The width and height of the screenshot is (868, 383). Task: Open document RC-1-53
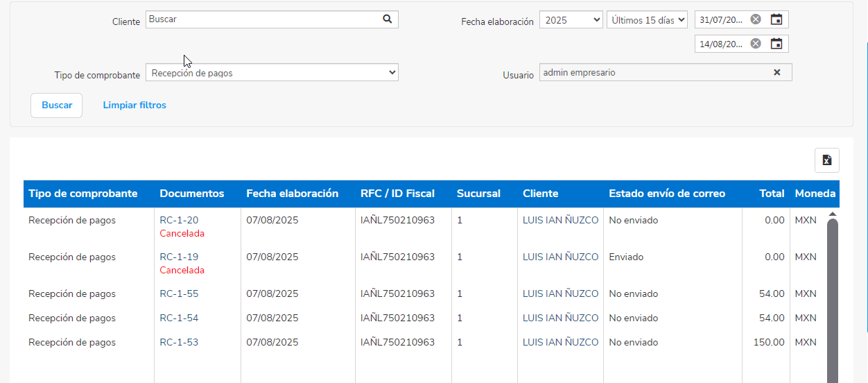pyautogui.click(x=179, y=342)
